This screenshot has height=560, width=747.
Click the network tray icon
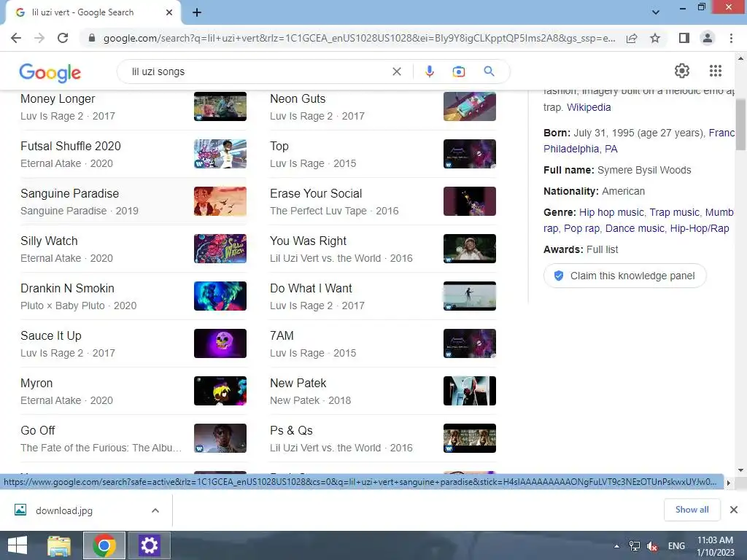click(x=635, y=546)
